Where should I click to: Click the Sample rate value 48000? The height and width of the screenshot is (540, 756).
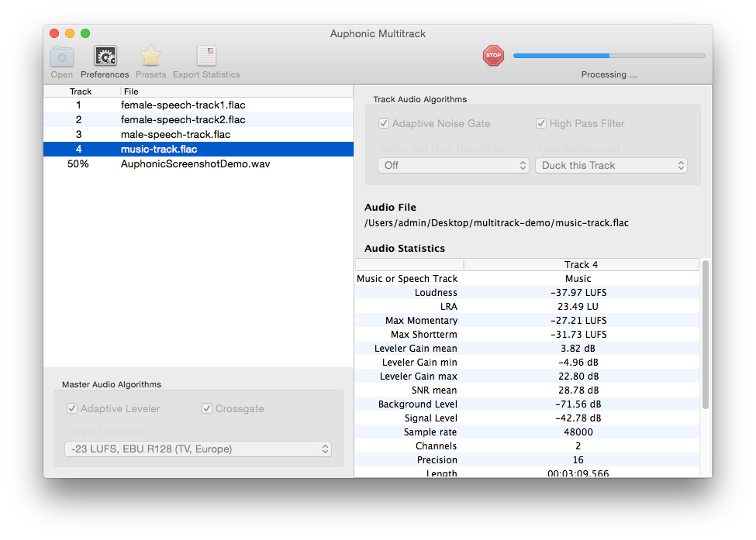pyautogui.click(x=578, y=432)
